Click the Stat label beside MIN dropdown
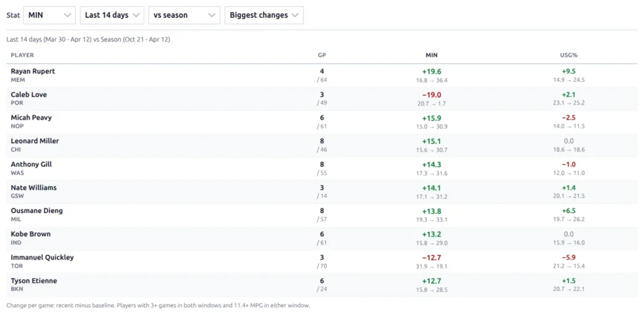Viewport: 644px width, 313px height. click(13, 15)
